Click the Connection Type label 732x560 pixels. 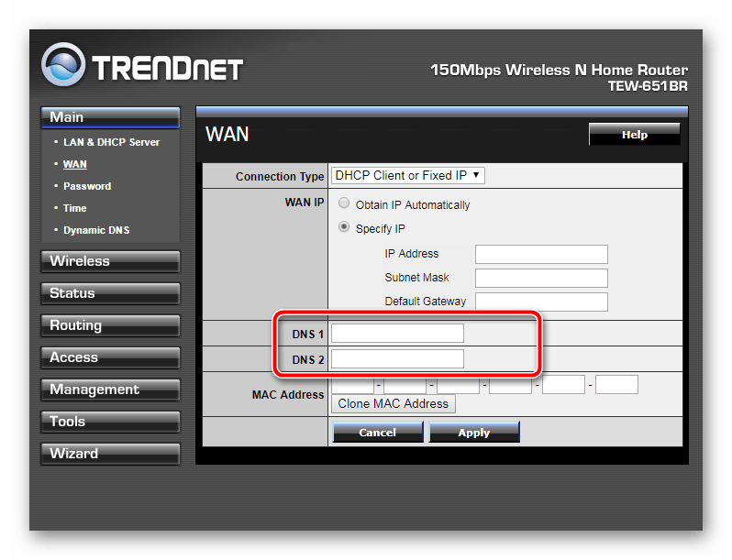280,176
